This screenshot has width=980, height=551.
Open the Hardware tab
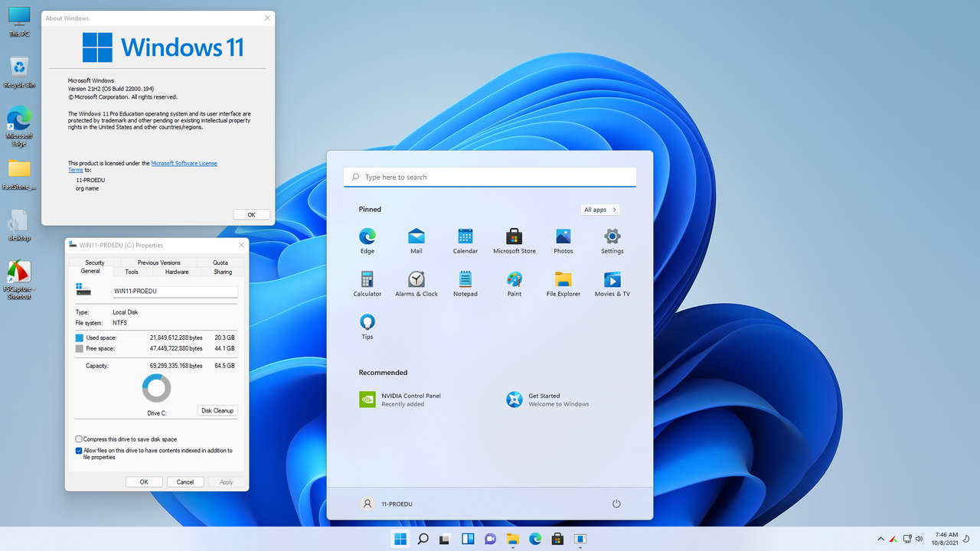177,272
